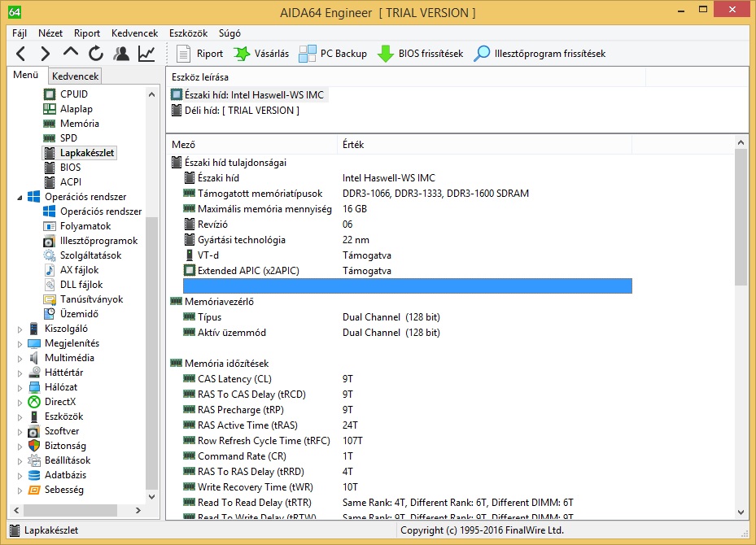Click the user profile toolbar icon
The image size is (756, 545).
(121, 54)
